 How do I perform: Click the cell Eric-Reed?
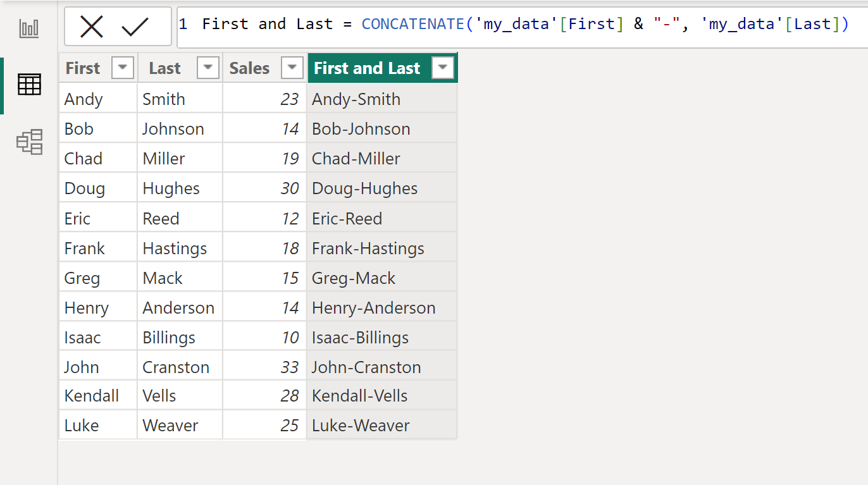(382, 218)
